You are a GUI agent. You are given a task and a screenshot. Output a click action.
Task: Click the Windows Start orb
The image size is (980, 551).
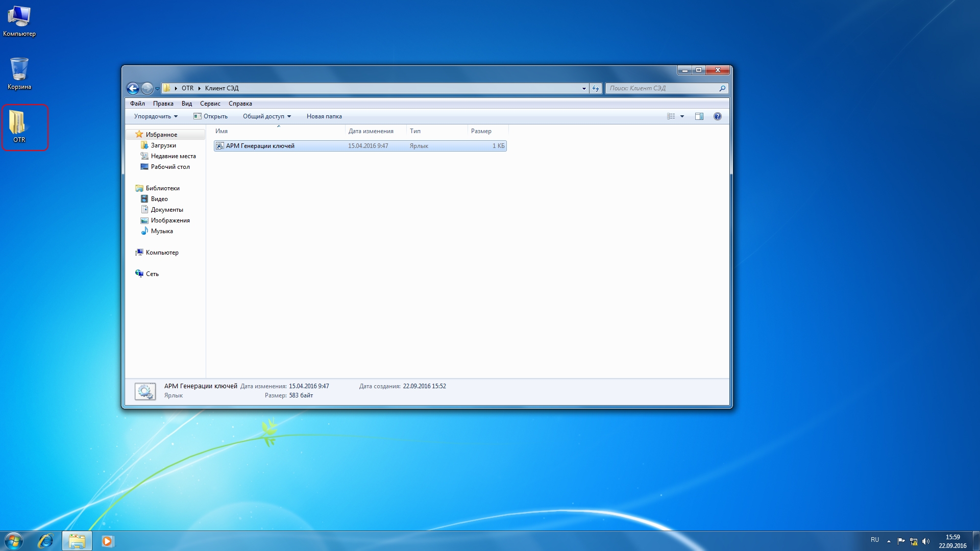click(14, 541)
